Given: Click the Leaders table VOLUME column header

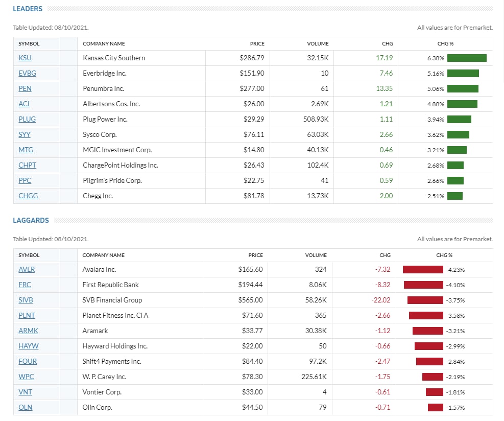Looking at the screenshot, I should pyautogui.click(x=318, y=44).
